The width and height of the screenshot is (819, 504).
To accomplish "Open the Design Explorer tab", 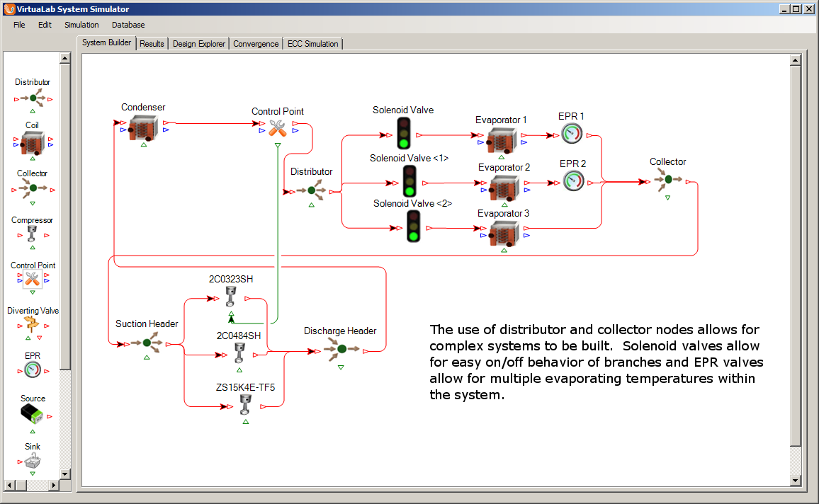I will tap(199, 44).
